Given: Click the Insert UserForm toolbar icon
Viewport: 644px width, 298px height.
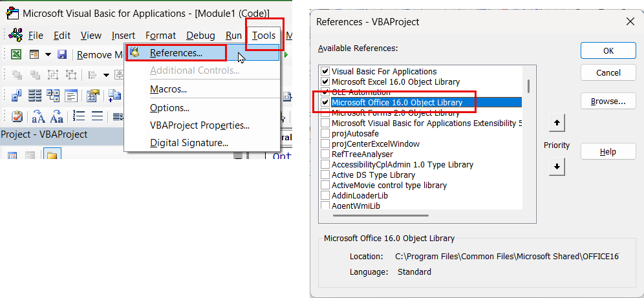Looking at the screenshot, I should (x=34, y=54).
